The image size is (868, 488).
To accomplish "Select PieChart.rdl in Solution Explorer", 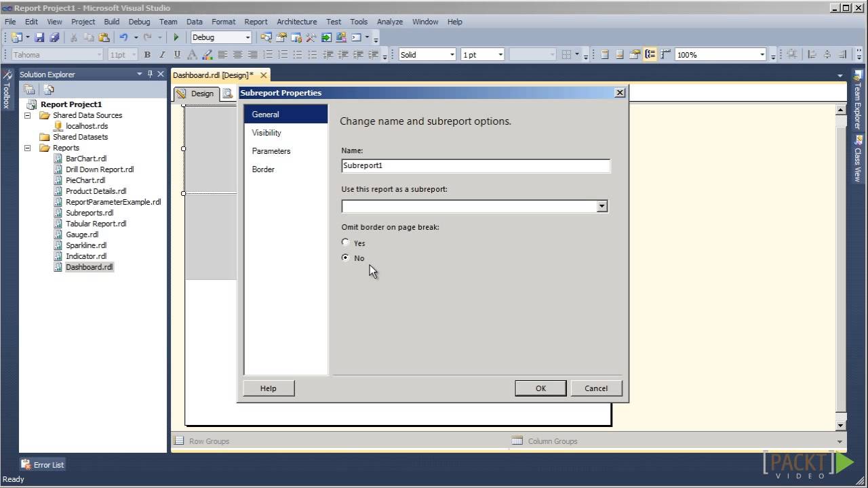I will point(85,180).
